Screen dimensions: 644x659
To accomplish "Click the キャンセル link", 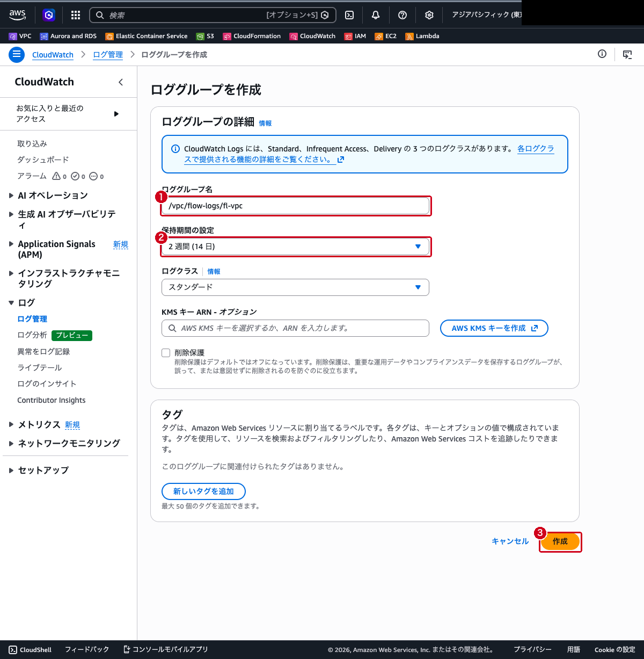I will (x=510, y=541).
